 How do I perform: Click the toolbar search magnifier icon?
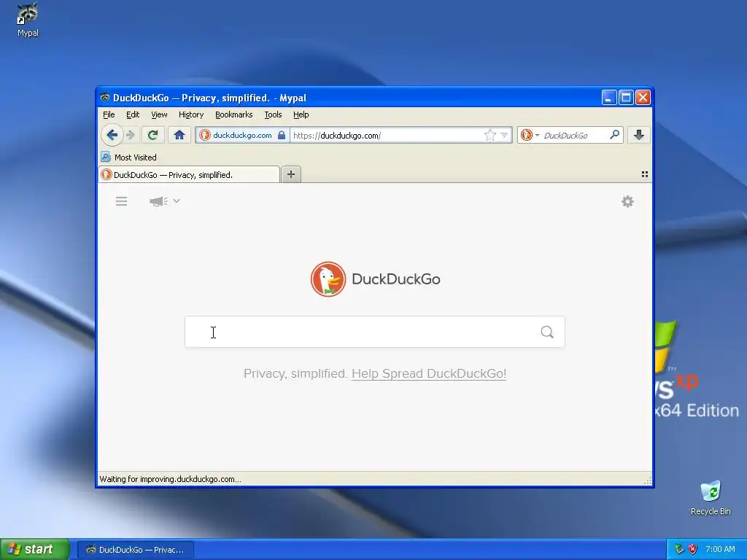[614, 135]
